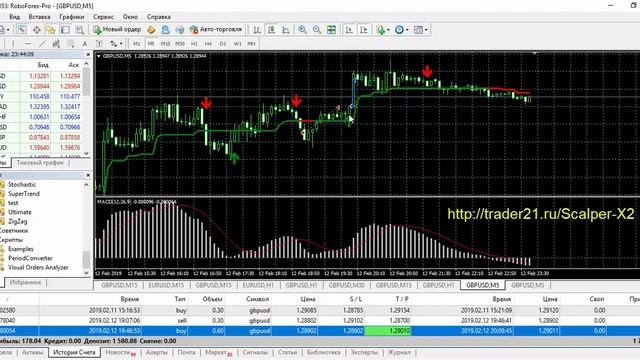Toggle the Terminal panel toolbar icon
Image resolution: width=640 pixels, height=360 pixels.
pos(65,29)
